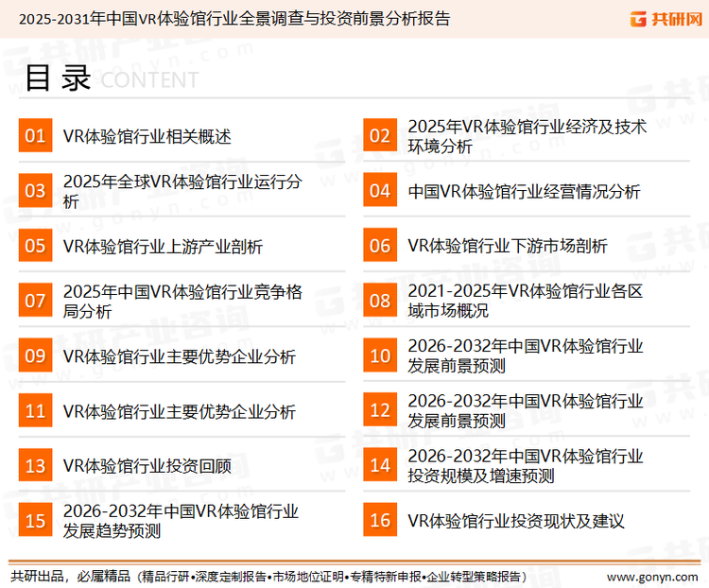Select chapter title 投资规模及增速预测 beside badge 14
Image resolution: width=709 pixels, height=588 pixels.
click(525, 465)
